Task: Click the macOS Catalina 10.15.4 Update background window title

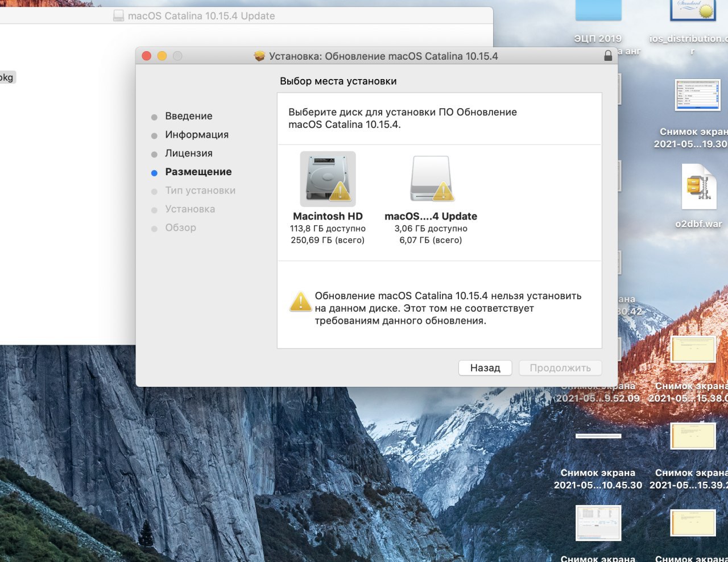Action: pos(201,16)
